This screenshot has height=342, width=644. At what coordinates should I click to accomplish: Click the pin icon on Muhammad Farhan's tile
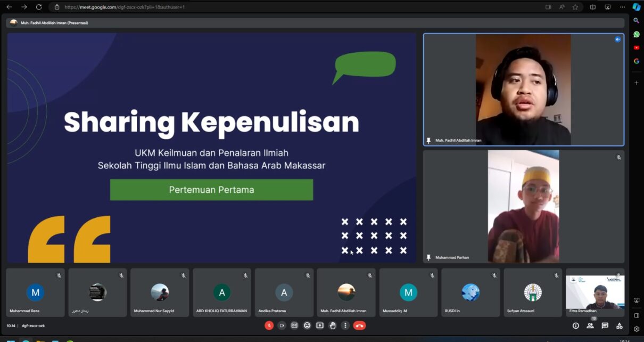pyautogui.click(x=428, y=257)
